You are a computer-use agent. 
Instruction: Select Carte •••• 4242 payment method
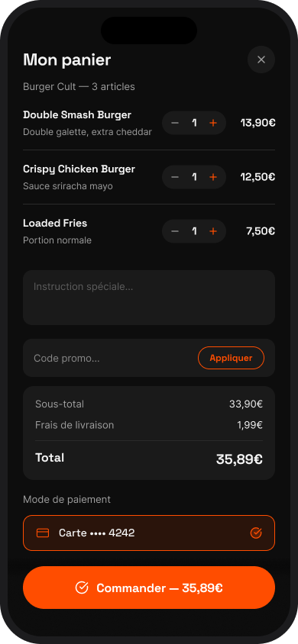pos(149,533)
